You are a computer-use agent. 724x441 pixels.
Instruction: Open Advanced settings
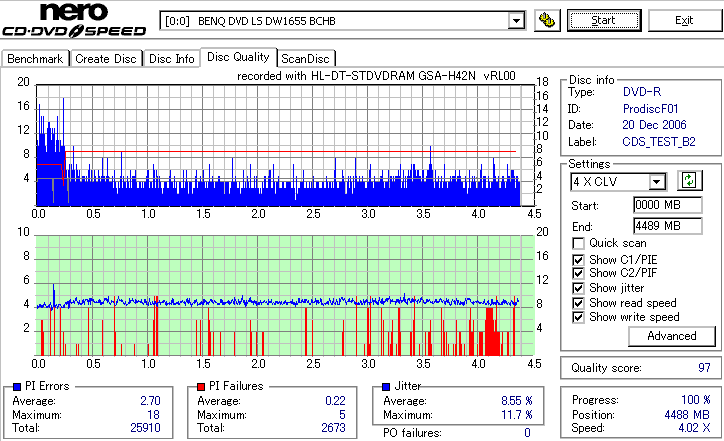671,336
